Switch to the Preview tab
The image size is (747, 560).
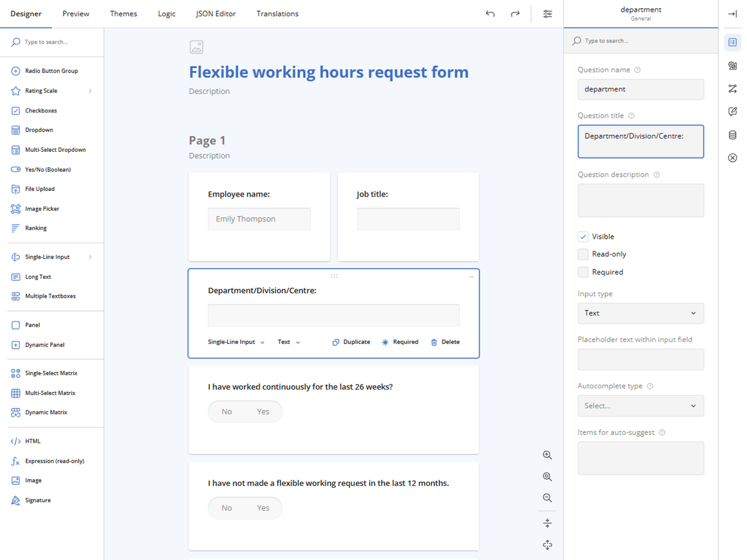(76, 14)
